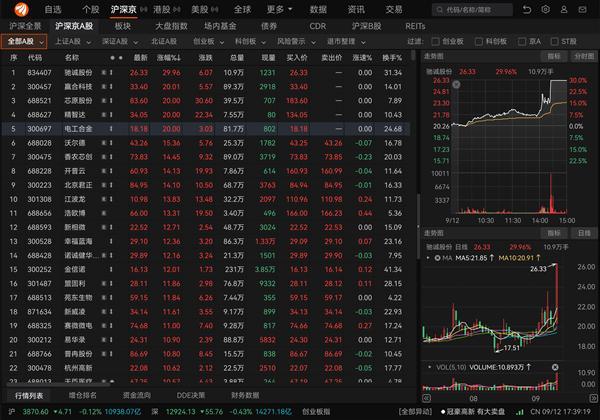Check the ST股 filter checkbox
Viewport: 600px width, 420px height.
(555, 42)
